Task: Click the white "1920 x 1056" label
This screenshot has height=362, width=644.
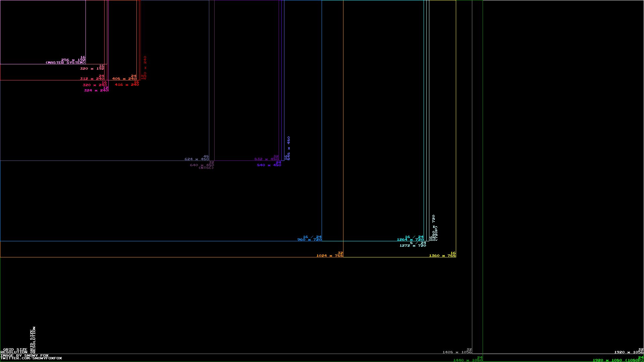Action: (x=629, y=352)
